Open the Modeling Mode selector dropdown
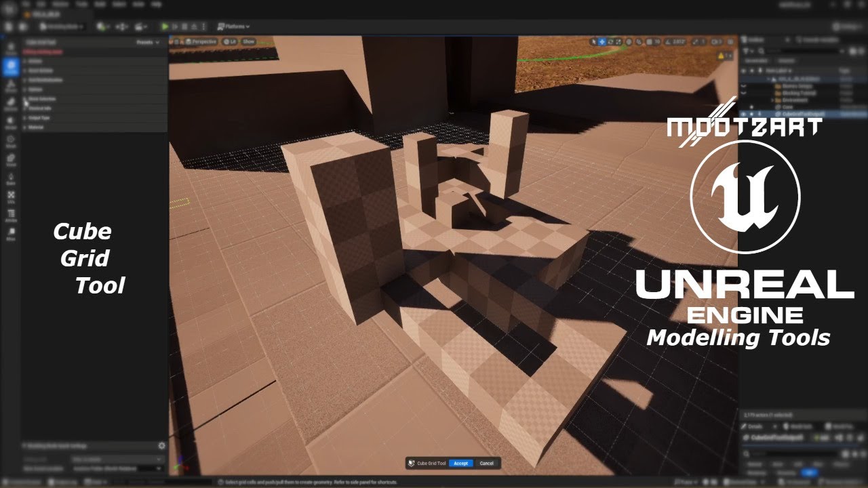Viewport: 868px width, 488px height. (62, 26)
